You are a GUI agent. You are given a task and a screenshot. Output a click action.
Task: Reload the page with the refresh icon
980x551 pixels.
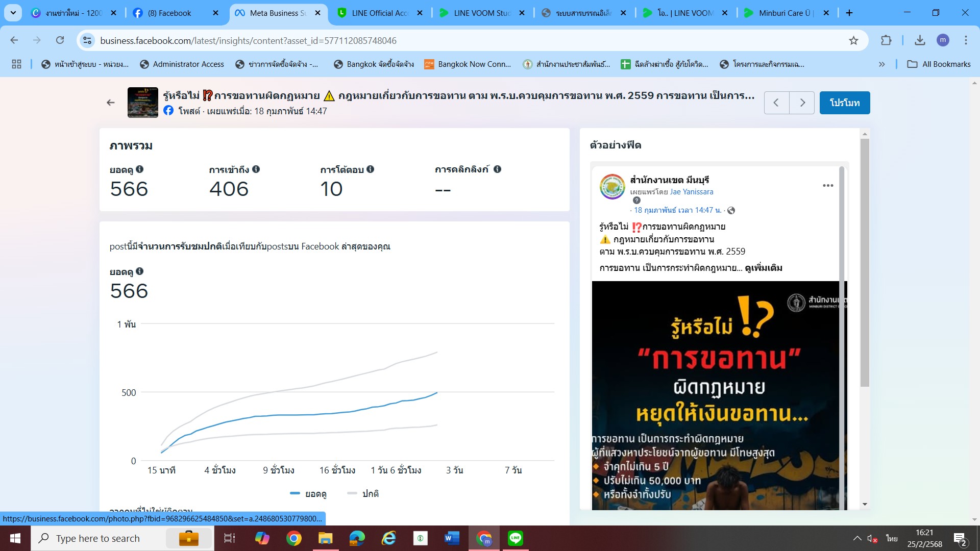pyautogui.click(x=60, y=40)
